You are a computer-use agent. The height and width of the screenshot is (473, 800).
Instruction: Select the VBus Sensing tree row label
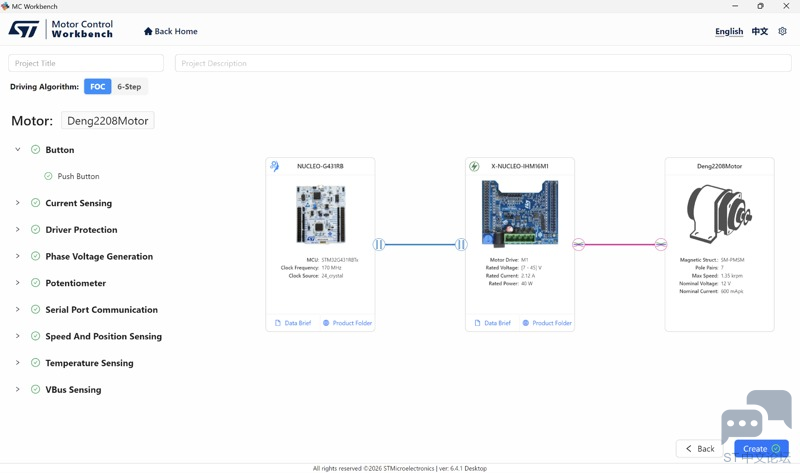(73, 389)
